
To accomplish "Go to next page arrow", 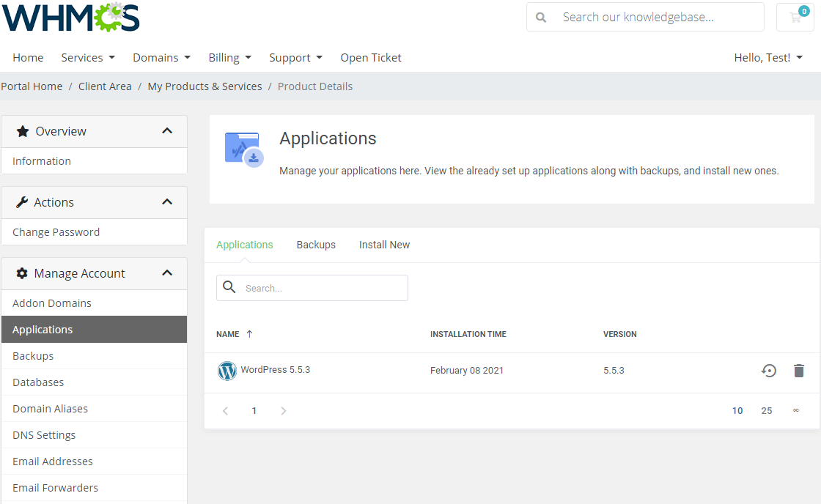I will point(283,411).
